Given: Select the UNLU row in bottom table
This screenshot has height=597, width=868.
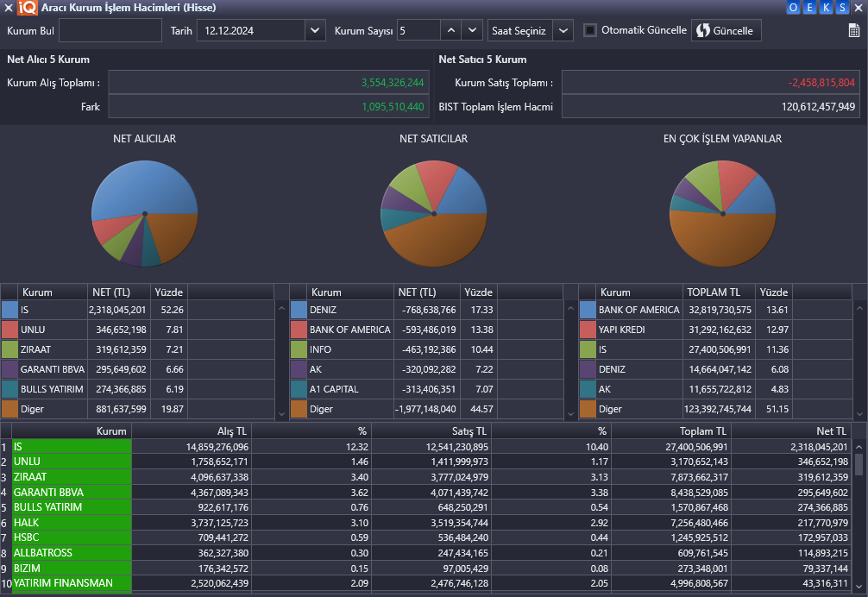Looking at the screenshot, I should pyautogui.click(x=425, y=462).
